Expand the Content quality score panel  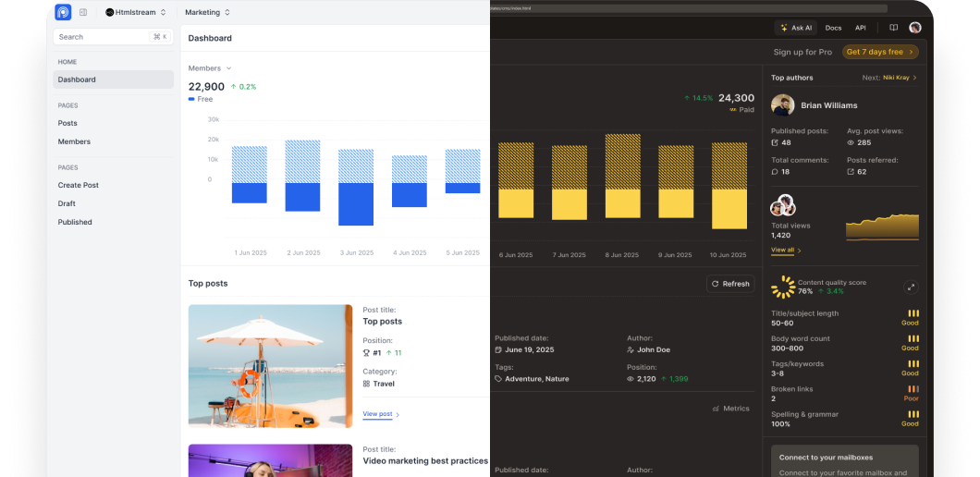click(910, 287)
